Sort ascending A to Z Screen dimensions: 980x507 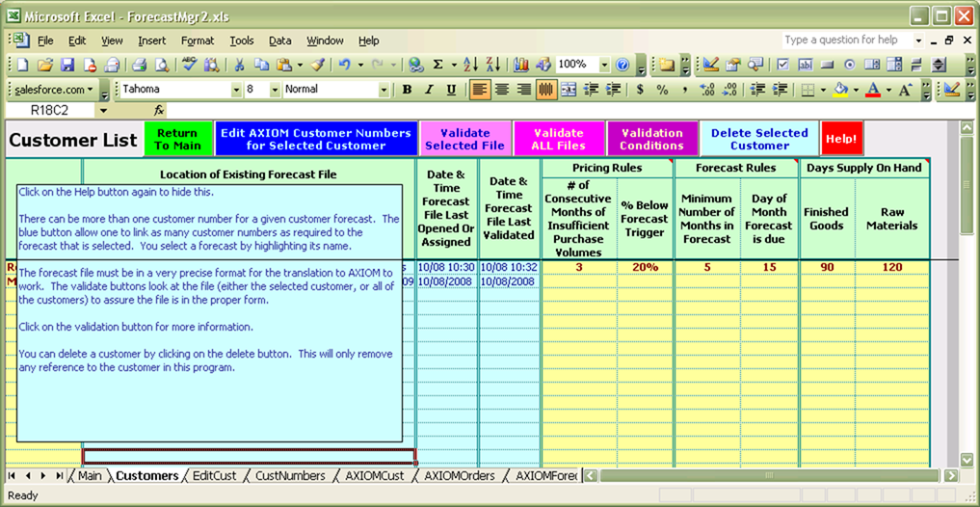(470, 65)
